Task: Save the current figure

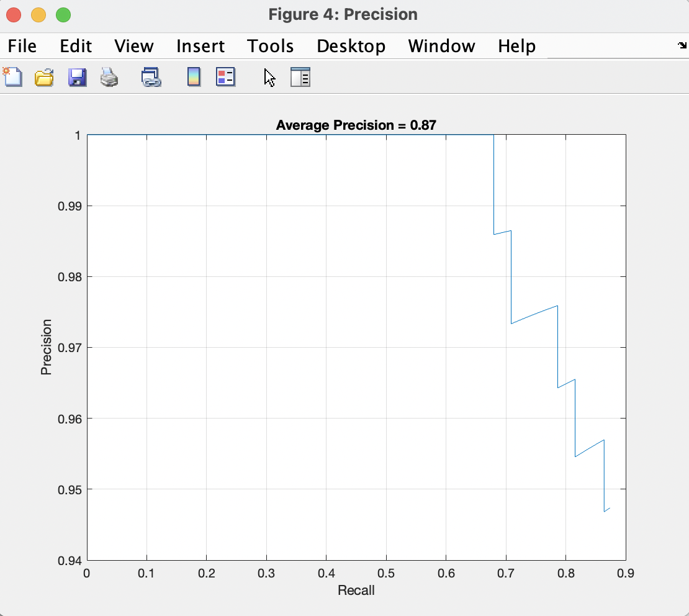Action: point(77,77)
